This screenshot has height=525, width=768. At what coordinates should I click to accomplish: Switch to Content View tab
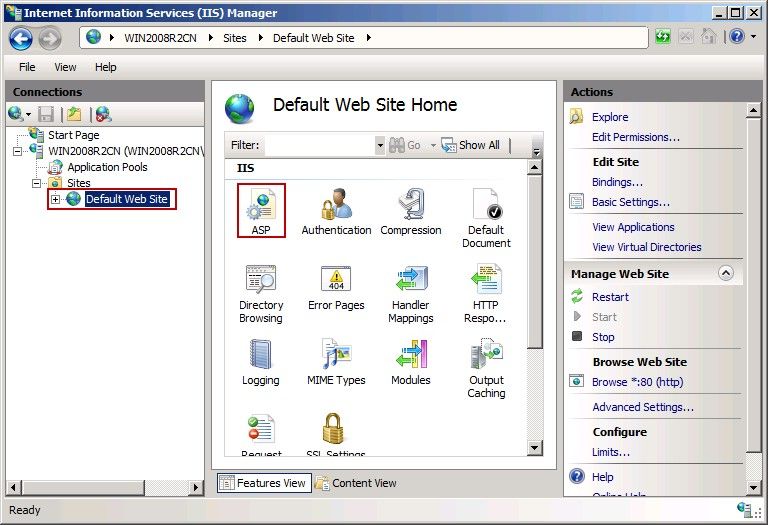pyautogui.click(x=356, y=483)
